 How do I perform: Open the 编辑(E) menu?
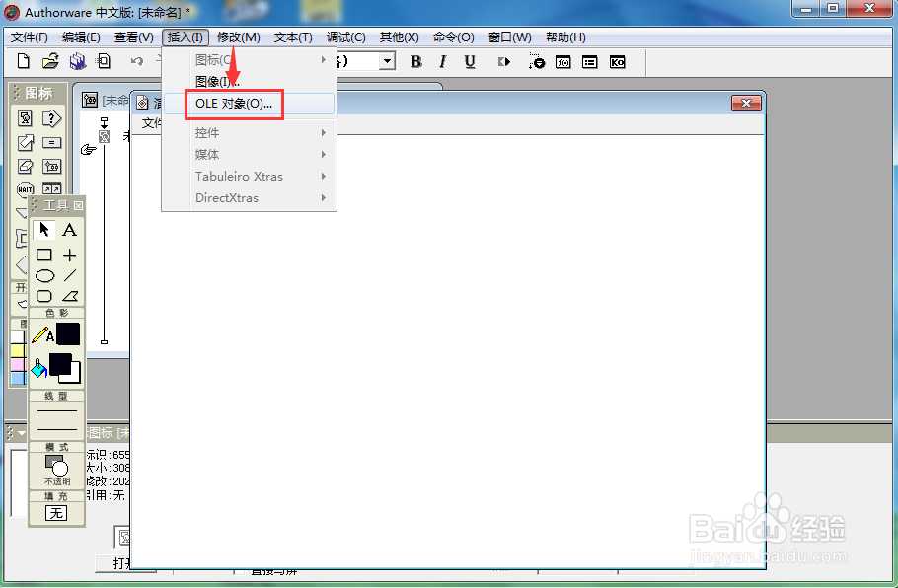pos(81,37)
